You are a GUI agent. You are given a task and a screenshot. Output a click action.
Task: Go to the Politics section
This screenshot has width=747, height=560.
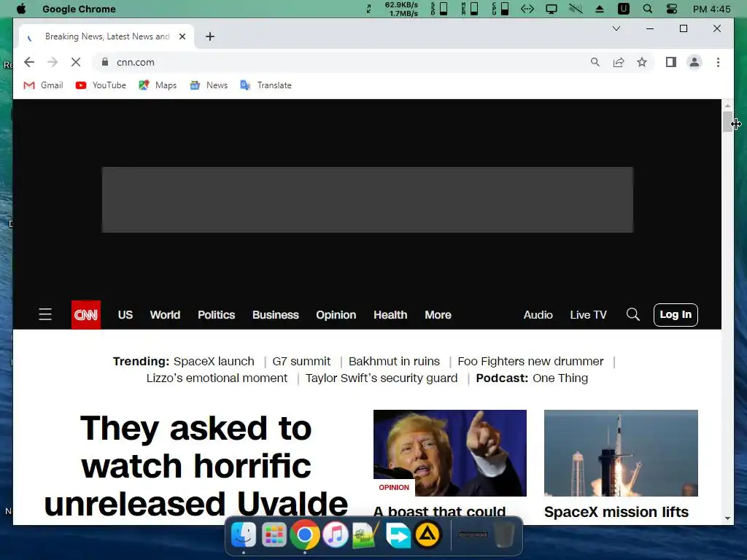pos(216,315)
